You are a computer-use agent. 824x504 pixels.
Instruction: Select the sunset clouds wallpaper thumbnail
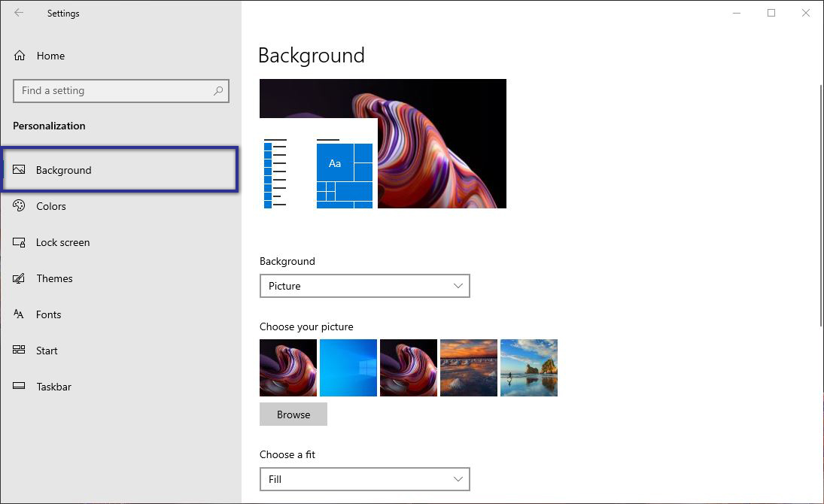point(468,367)
